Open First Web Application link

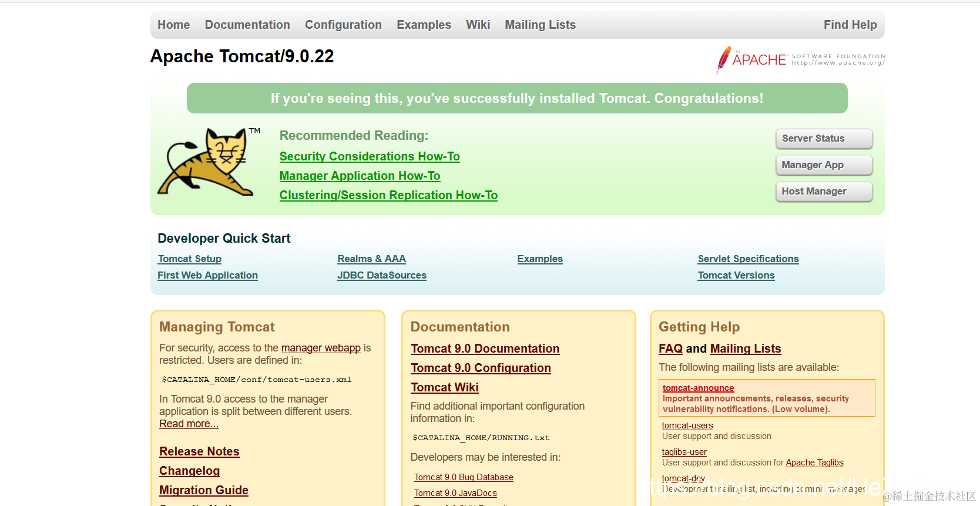(x=207, y=275)
